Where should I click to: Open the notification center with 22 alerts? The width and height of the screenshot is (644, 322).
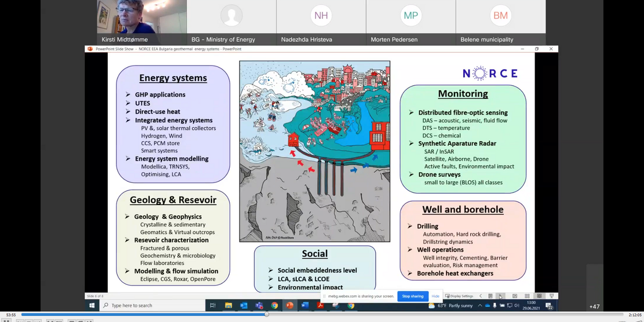pyautogui.click(x=550, y=306)
